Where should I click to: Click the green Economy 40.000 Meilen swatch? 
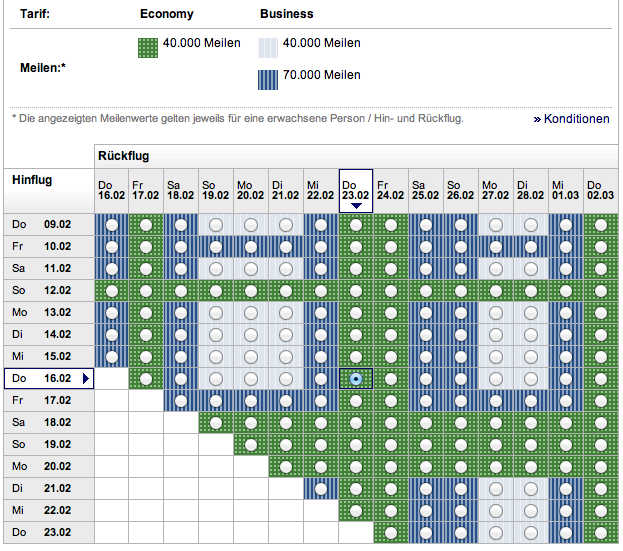coord(147,47)
